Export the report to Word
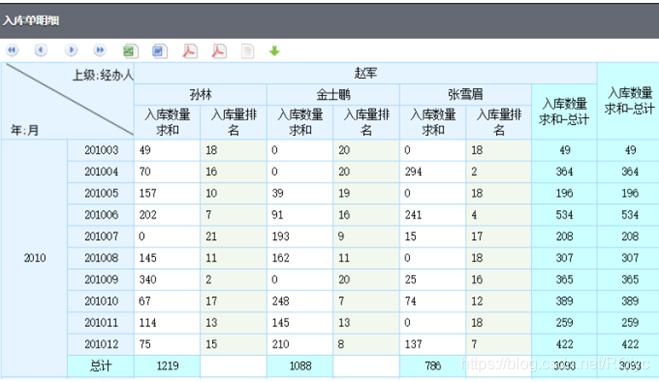 pyautogui.click(x=160, y=51)
